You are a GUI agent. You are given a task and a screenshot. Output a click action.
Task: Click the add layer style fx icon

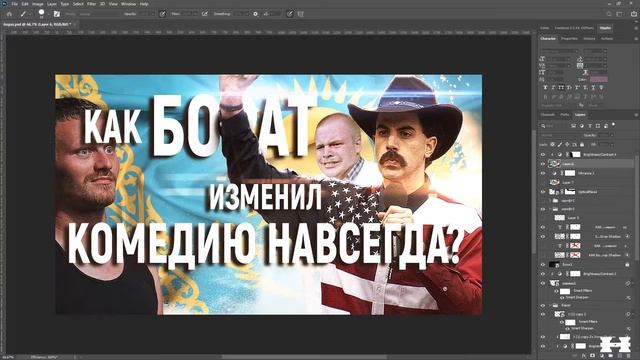point(584,356)
